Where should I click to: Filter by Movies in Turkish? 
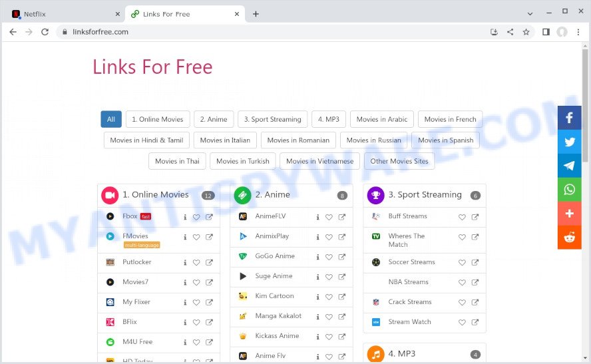click(243, 161)
